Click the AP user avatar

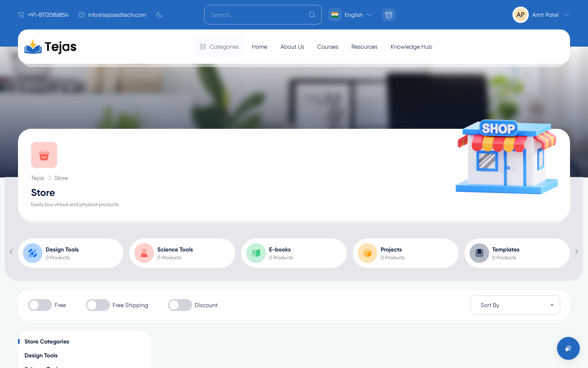[x=521, y=15]
